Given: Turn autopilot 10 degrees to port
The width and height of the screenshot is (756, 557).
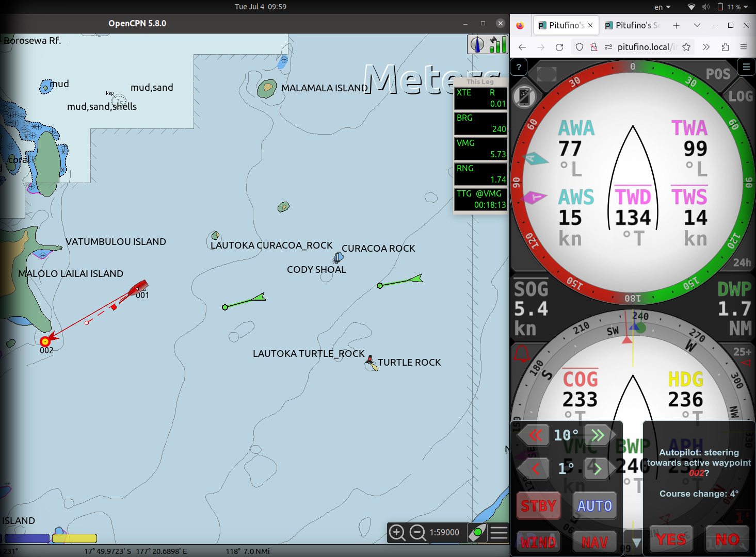Looking at the screenshot, I should pyautogui.click(x=533, y=435).
